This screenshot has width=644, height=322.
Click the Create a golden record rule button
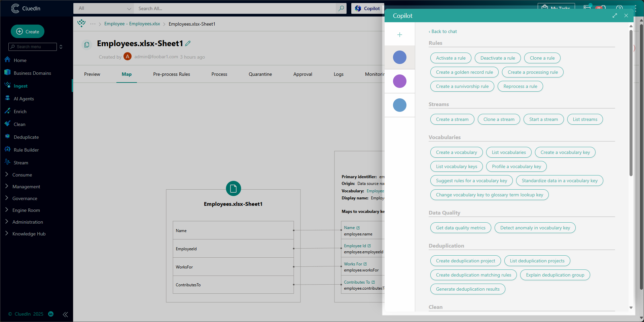pyautogui.click(x=464, y=72)
